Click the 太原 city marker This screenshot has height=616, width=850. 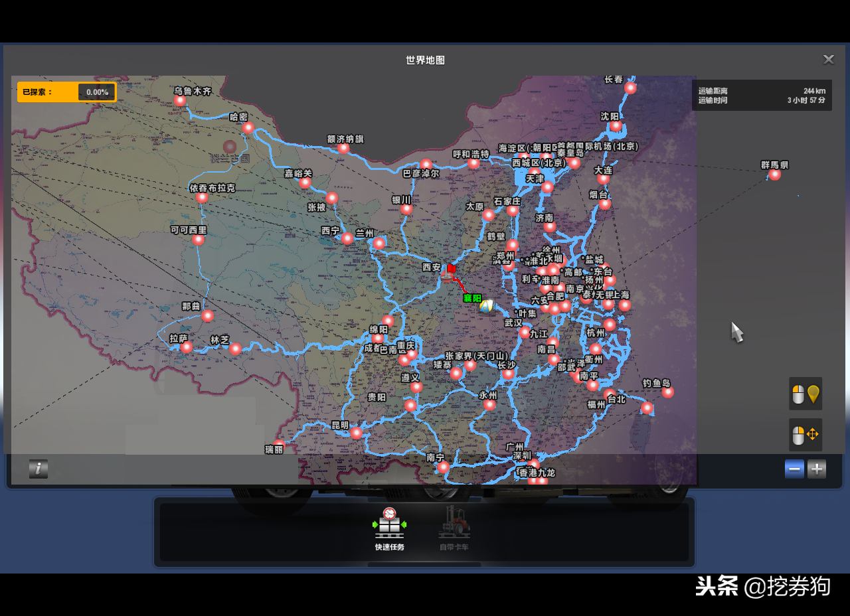click(x=489, y=215)
